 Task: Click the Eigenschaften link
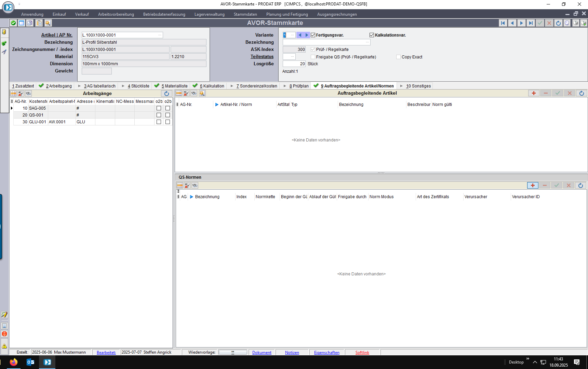pos(326,353)
